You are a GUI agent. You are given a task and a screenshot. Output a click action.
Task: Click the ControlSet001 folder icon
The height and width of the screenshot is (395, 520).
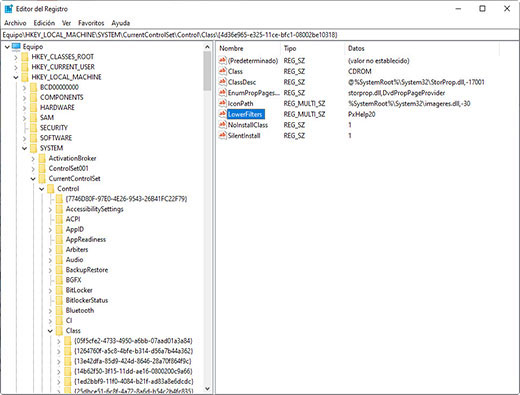click(x=42, y=168)
